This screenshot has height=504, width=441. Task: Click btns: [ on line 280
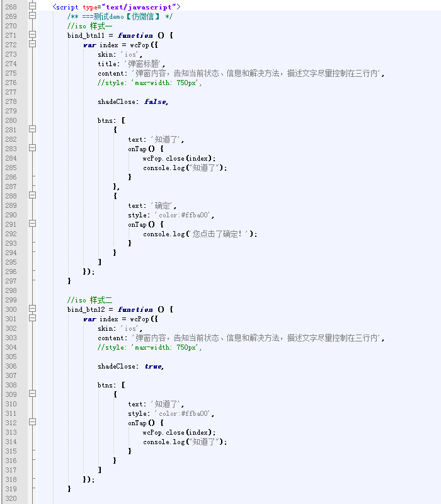tap(112, 120)
